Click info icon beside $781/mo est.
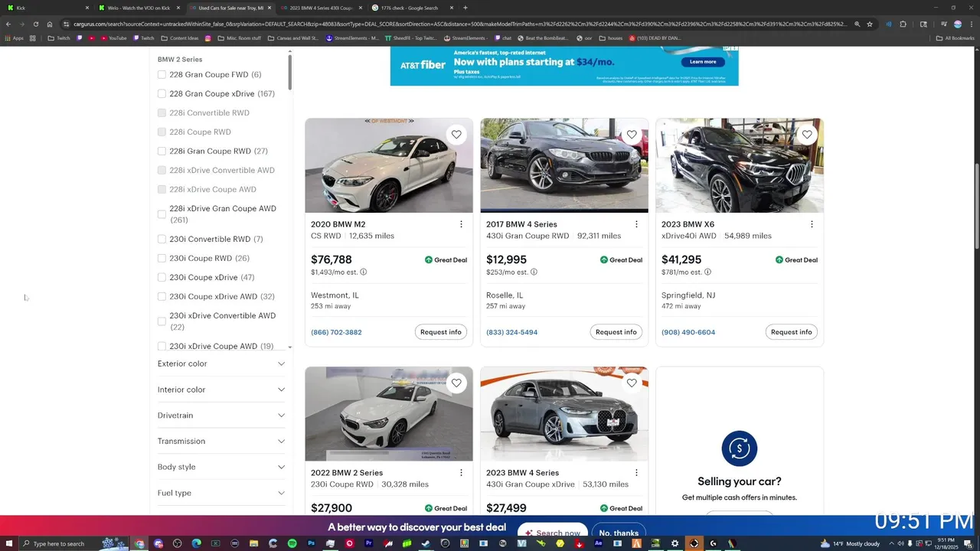The image size is (980, 551). tap(707, 272)
